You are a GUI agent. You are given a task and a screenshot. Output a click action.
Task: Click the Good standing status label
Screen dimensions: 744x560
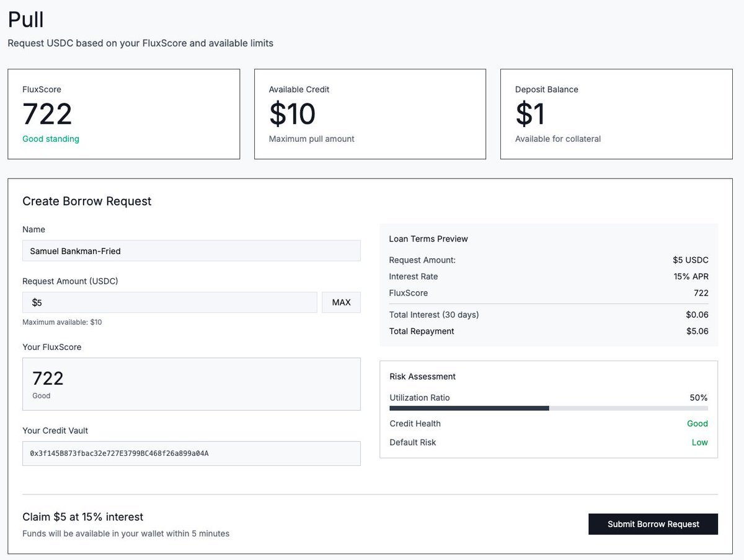(50, 139)
